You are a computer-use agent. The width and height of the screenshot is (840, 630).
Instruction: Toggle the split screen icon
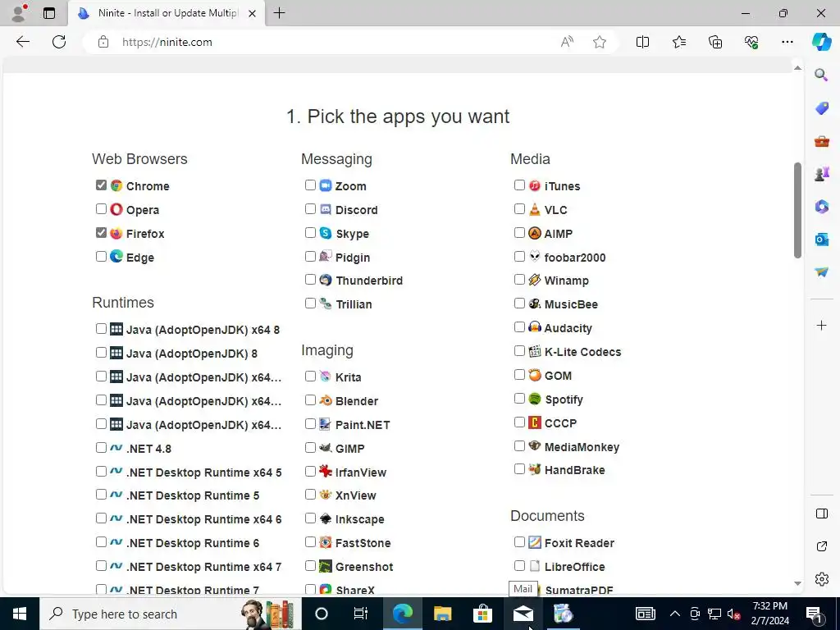pyautogui.click(x=642, y=42)
